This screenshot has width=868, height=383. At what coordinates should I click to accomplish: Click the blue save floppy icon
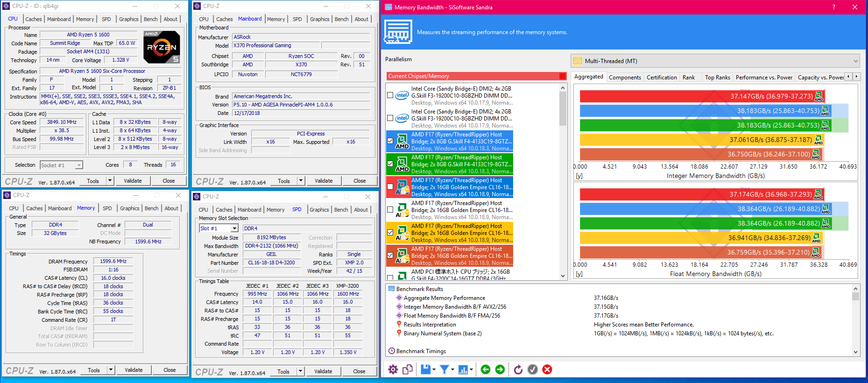425,369
